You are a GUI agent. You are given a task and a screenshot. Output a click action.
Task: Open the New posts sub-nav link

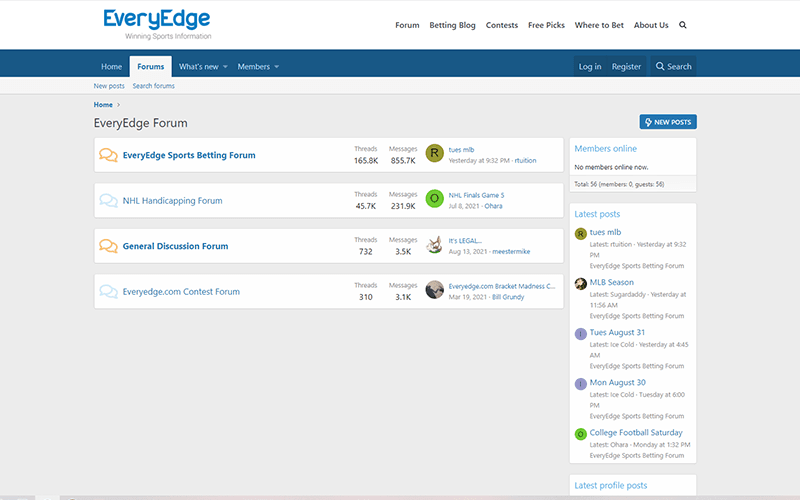(x=109, y=86)
